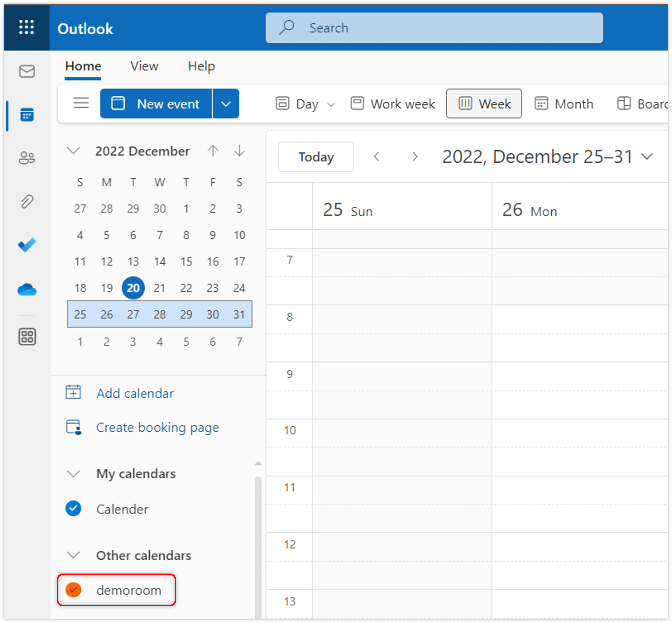Expand the New event dropdown arrow
Screen dimensions: 672x623
click(226, 104)
